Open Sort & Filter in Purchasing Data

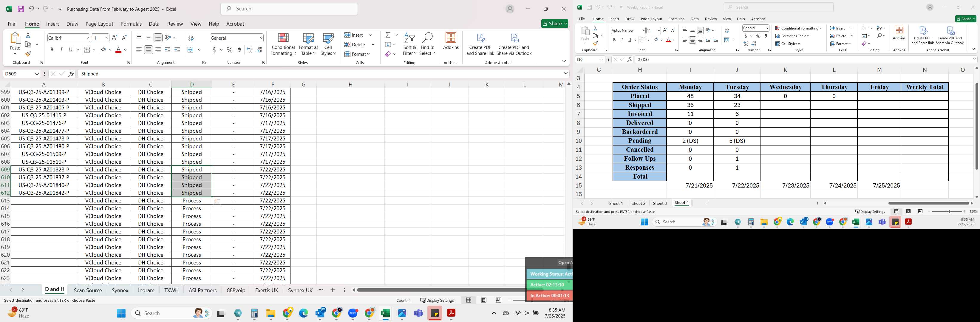(x=410, y=44)
